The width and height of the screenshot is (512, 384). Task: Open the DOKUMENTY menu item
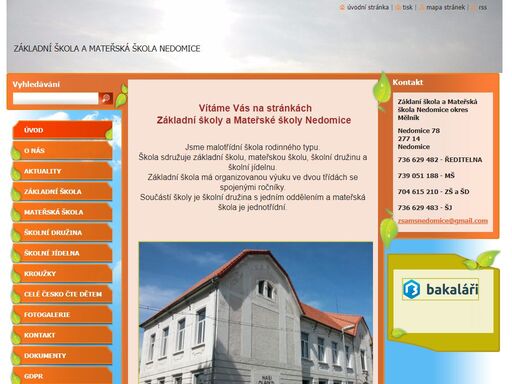click(62, 356)
